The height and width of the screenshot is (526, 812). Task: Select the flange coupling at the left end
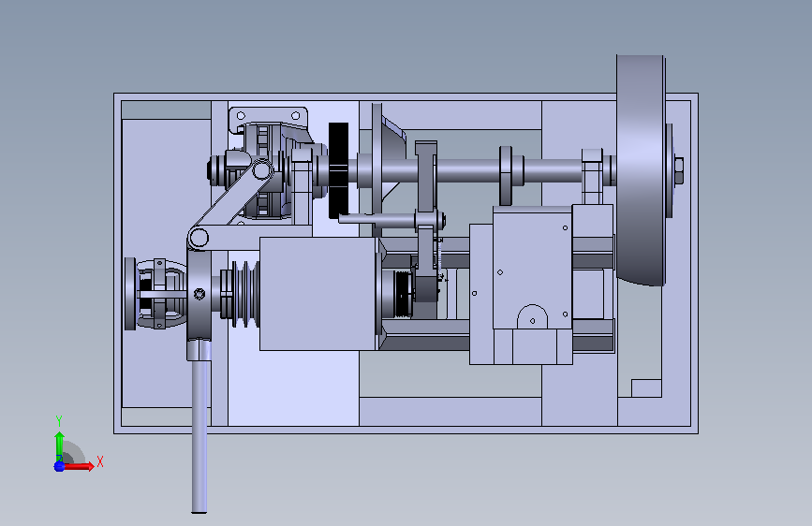pos(130,294)
